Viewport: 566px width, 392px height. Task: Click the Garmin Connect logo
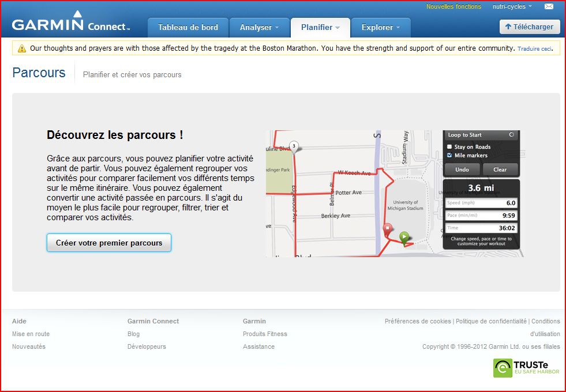coord(71,21)
